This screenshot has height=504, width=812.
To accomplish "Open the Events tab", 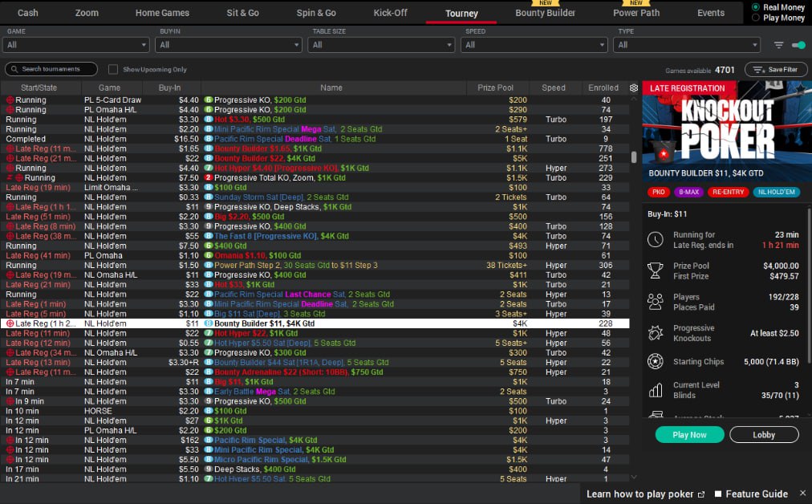I will pos(711,13).
